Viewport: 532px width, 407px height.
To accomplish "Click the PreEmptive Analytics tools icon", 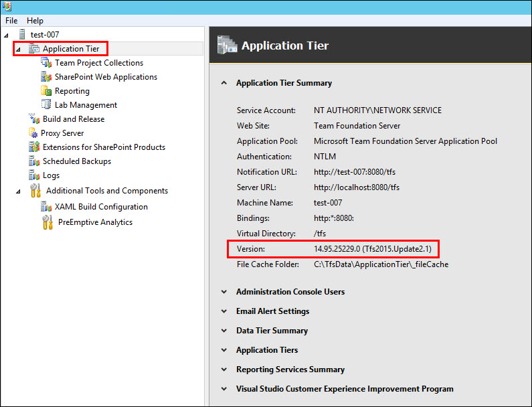I will click(x=48, y=222).
